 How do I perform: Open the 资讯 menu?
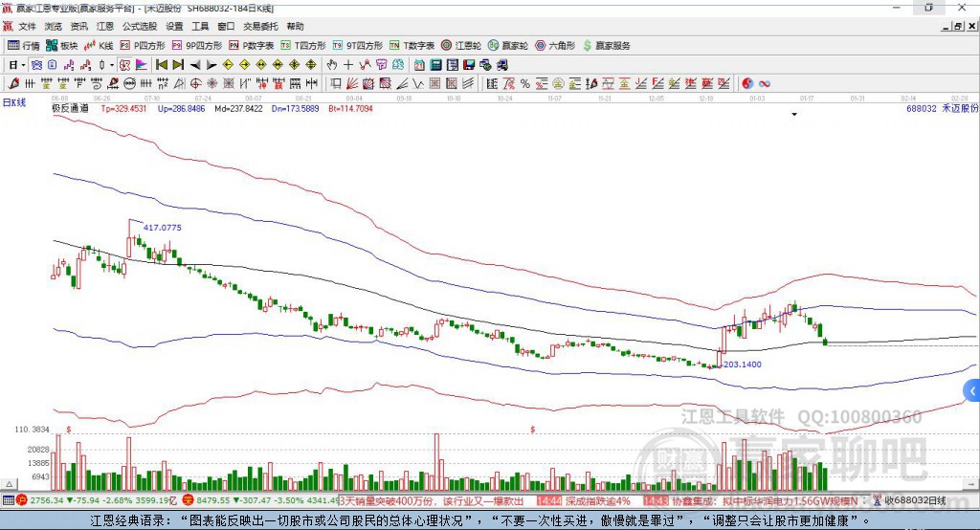(x=78, y=26)
